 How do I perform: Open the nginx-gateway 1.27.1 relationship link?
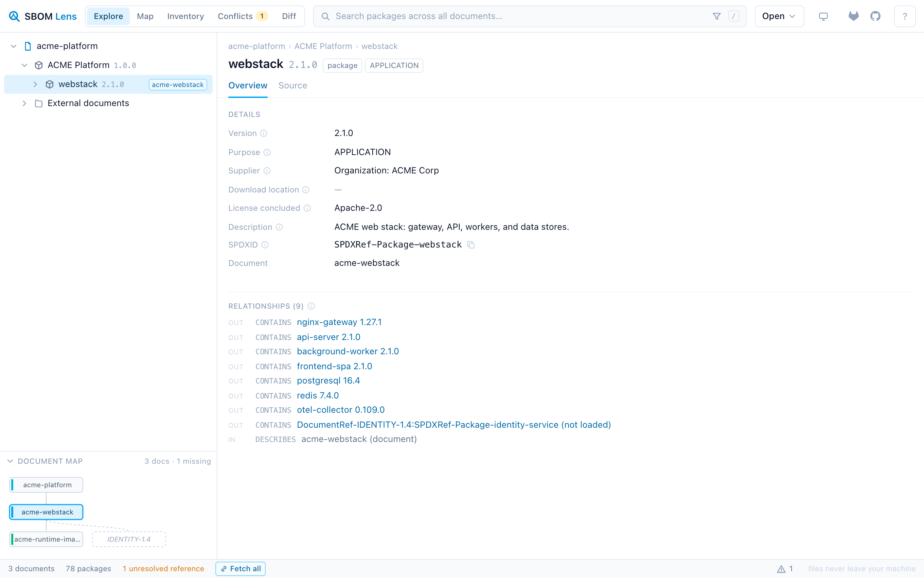pyautogui.click(x=339, y=322)
